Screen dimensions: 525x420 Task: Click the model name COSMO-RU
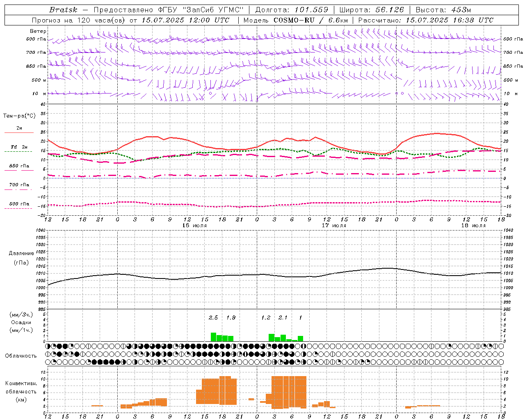[x=294, y=20]
